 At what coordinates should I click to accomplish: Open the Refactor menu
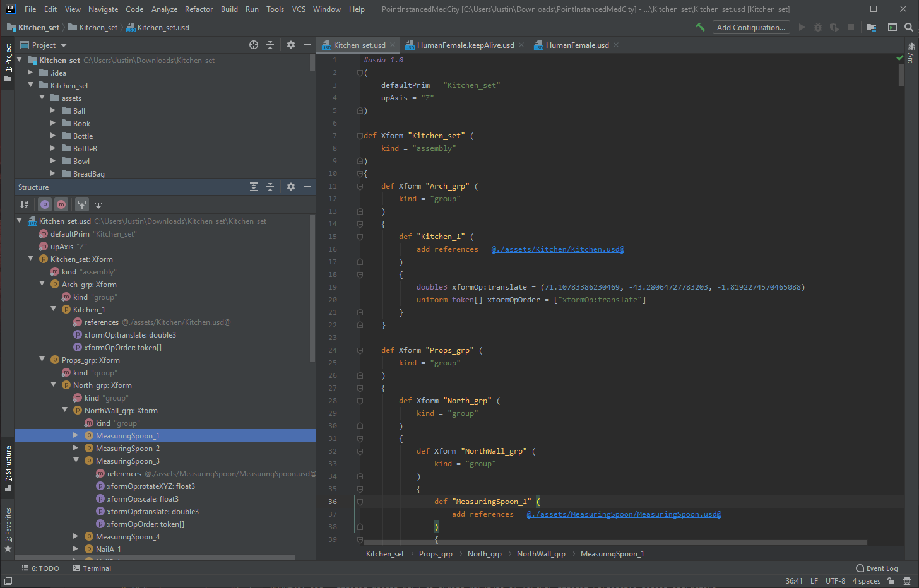pos(198,9)
